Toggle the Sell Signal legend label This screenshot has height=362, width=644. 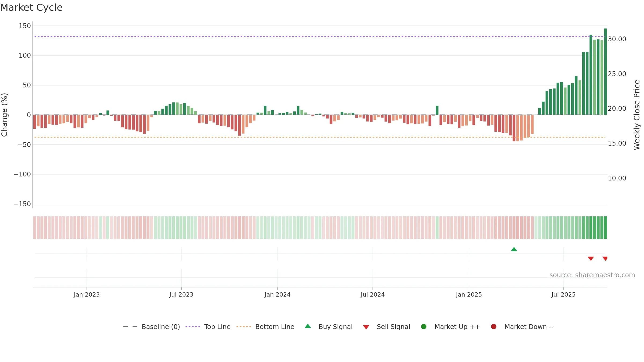click(393, 327)
